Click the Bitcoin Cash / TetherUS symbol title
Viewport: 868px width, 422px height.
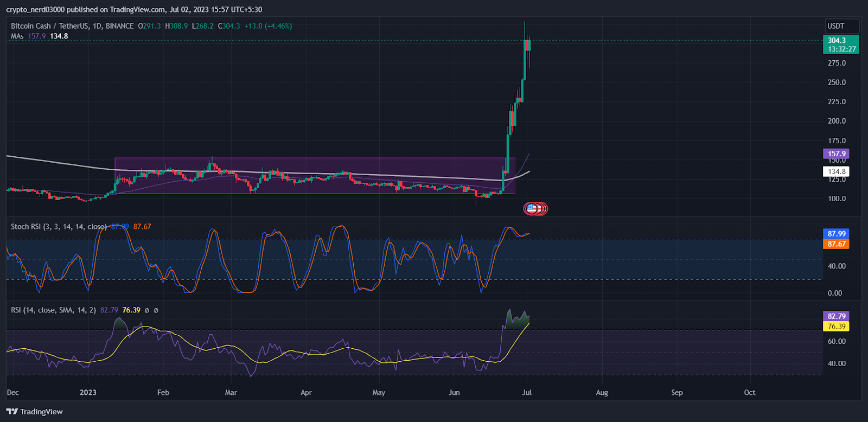72,25
